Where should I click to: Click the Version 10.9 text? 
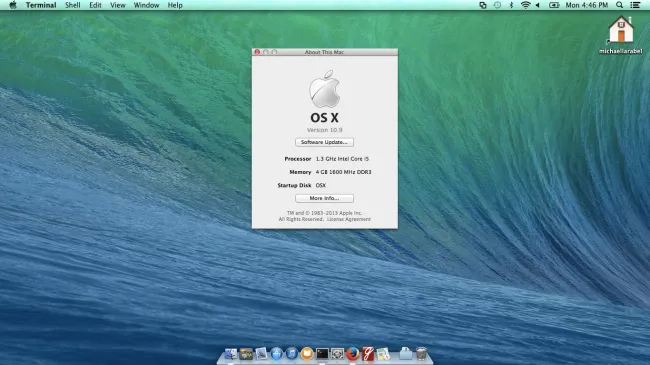325,130
